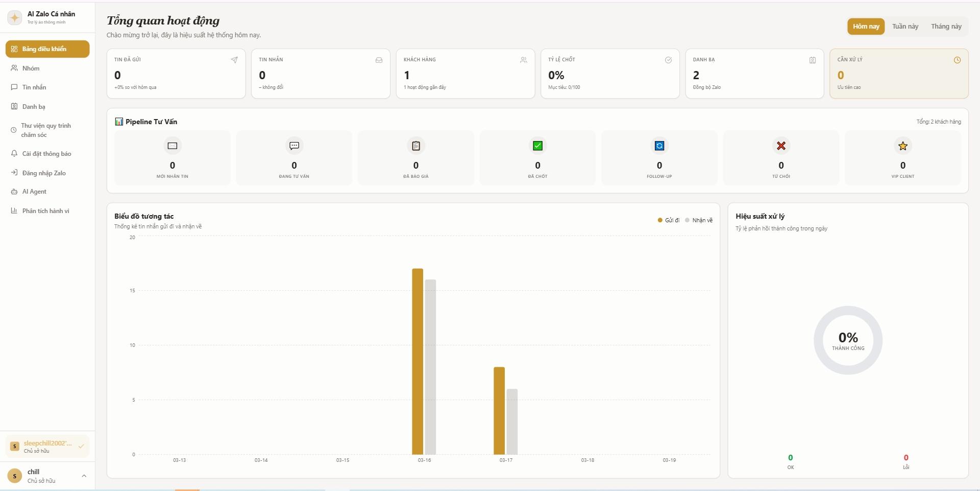The height and width of the screenshot is (491, 980).
Task: Select the 'Đang tư vấn' chat bubble icon
Action: click(294, 146)
